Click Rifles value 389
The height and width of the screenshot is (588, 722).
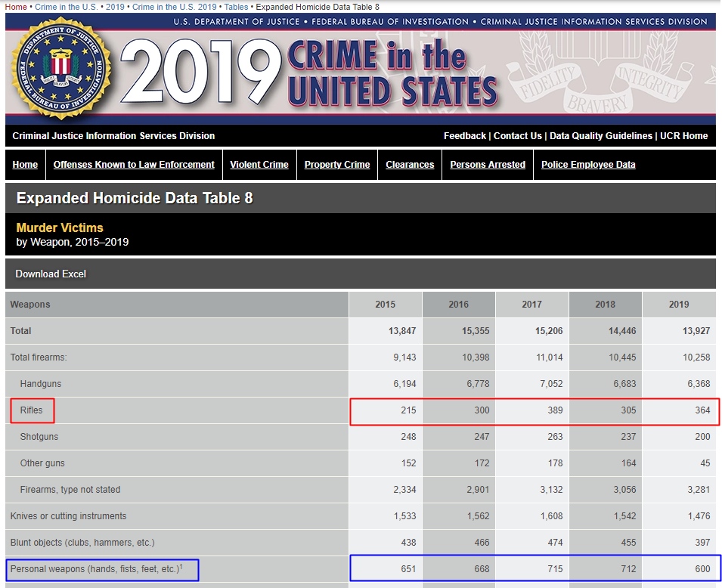point(556,410)
